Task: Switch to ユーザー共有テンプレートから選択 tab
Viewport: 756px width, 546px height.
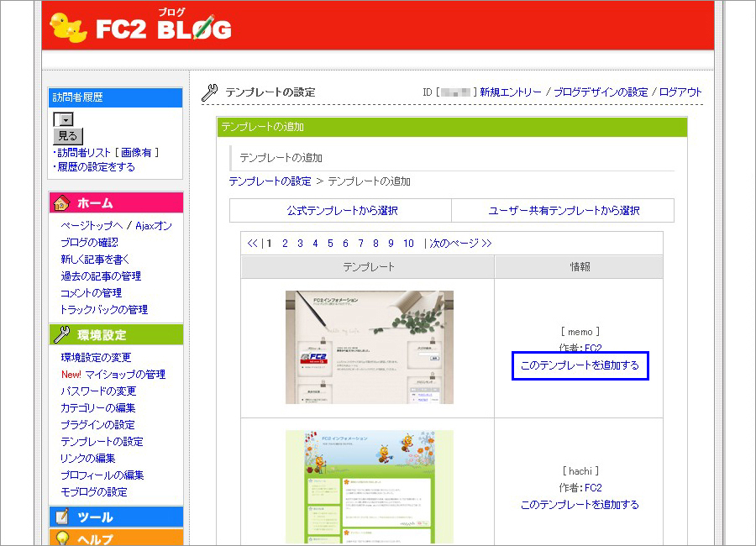Action: click(563, 210)
